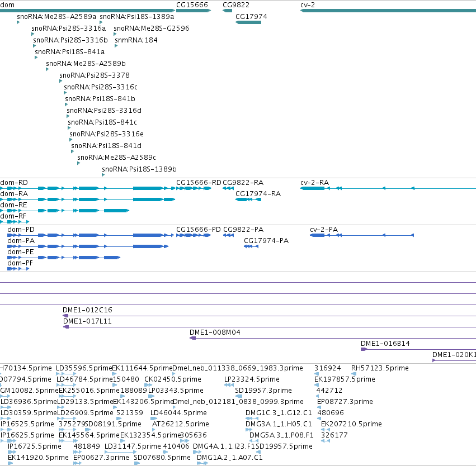This screenshot has width=476, height=466.
Task: Click snoRNA:Psi28S-3316b label
Action: click(x=70, y=40)
